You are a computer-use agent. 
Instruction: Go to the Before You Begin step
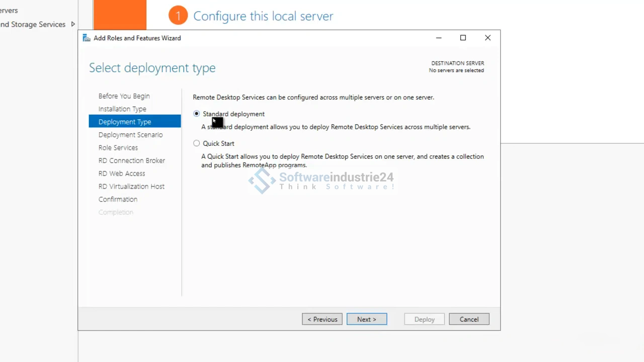pyautogui.click(x=124, y=96)
